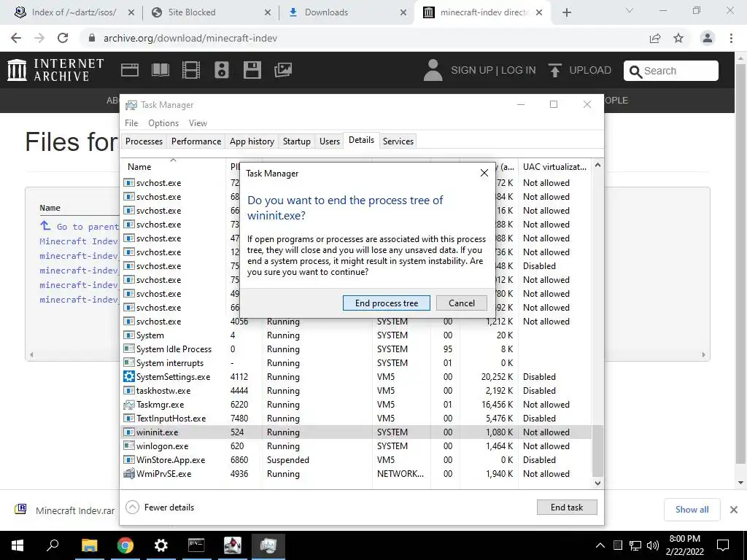The image size is (747, 560).
Task: Open Chrome profile avatar icon
Action: [708, 38]
